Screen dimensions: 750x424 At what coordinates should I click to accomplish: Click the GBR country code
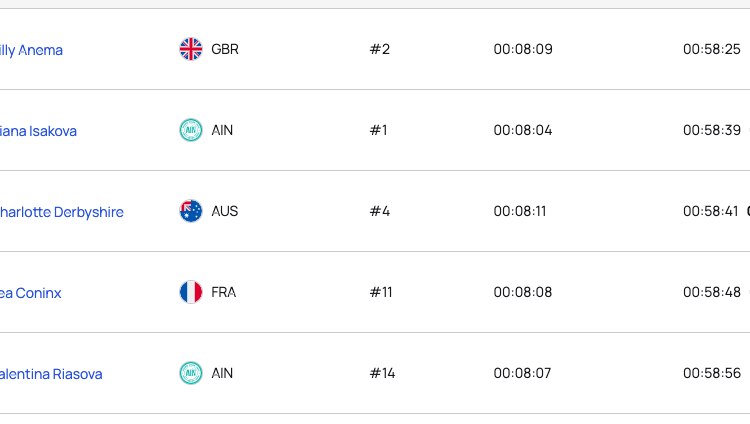click(225, 49)
